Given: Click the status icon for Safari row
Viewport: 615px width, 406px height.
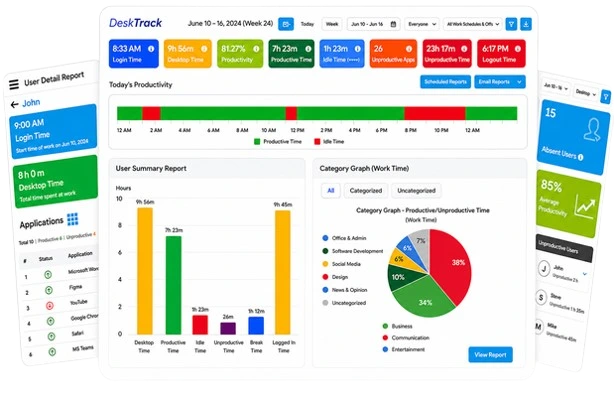Looking at the screenshot, I should (51, 337).
